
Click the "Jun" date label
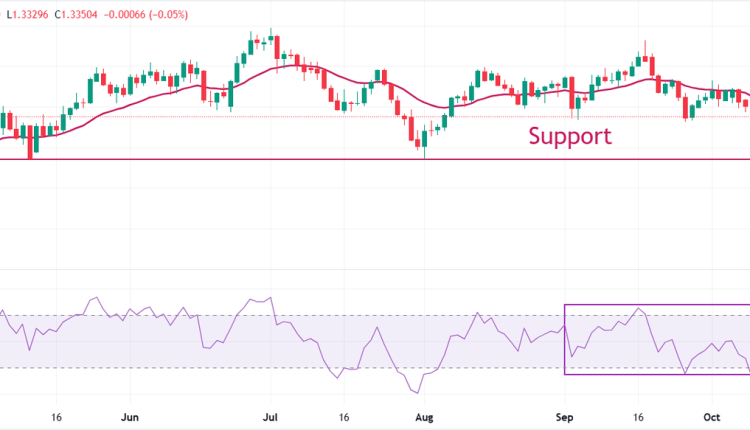pyautogui.click(x=127, y=415)
